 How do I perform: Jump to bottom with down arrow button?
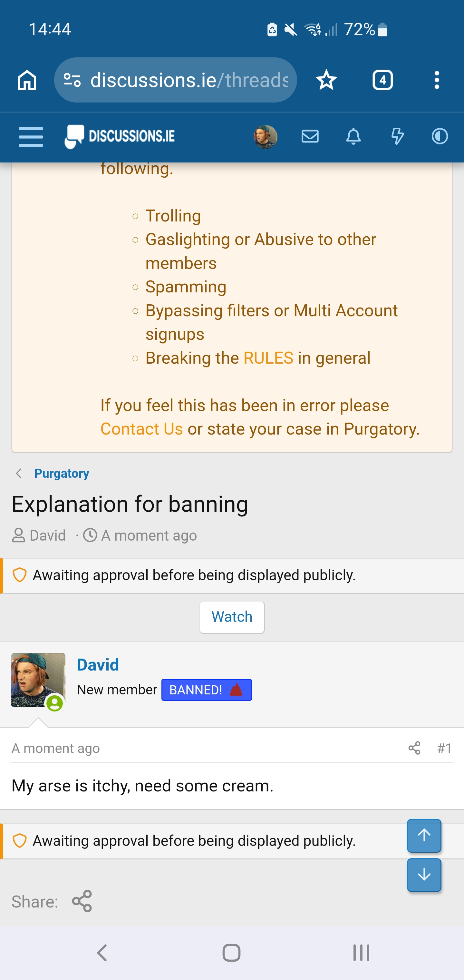coord(424,875)
